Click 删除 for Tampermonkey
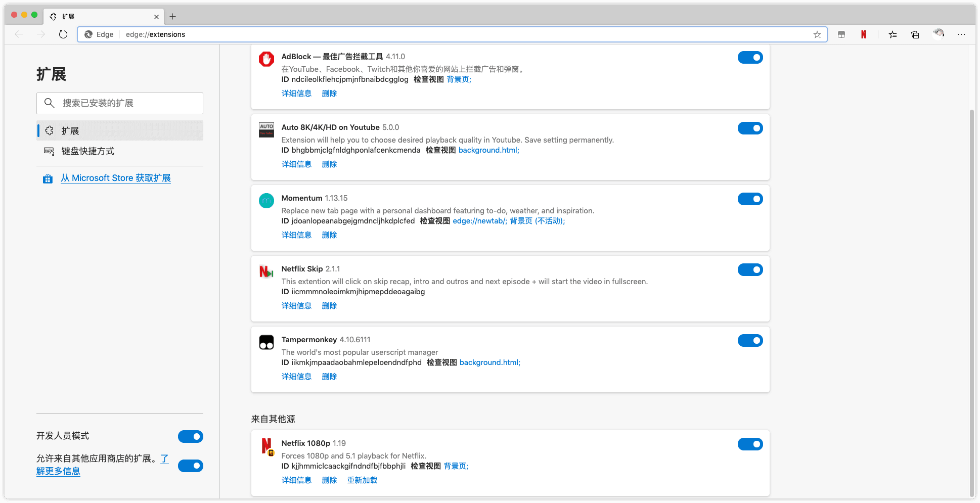The image size is (980, 503). (x=329, y=377)
